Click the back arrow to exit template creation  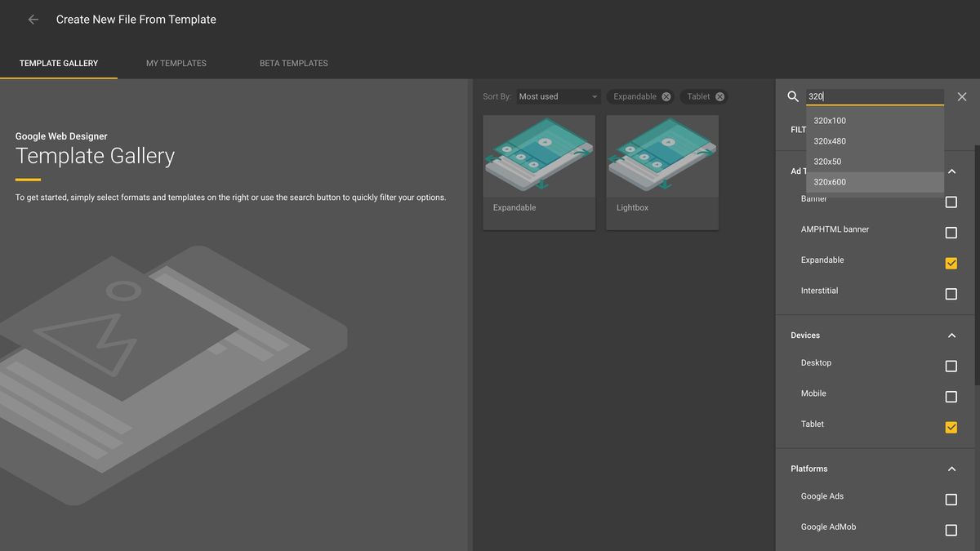(x=32, y=19)
